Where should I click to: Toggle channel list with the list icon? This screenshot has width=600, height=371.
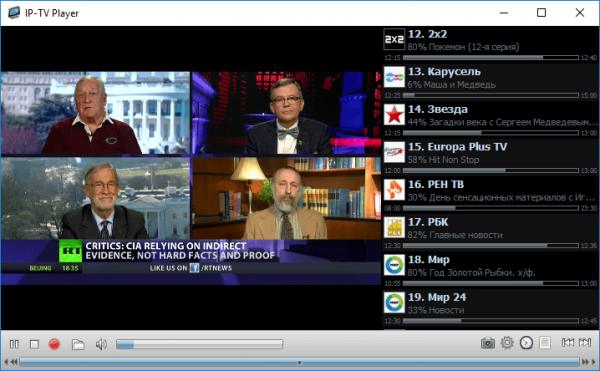(545, 342)
